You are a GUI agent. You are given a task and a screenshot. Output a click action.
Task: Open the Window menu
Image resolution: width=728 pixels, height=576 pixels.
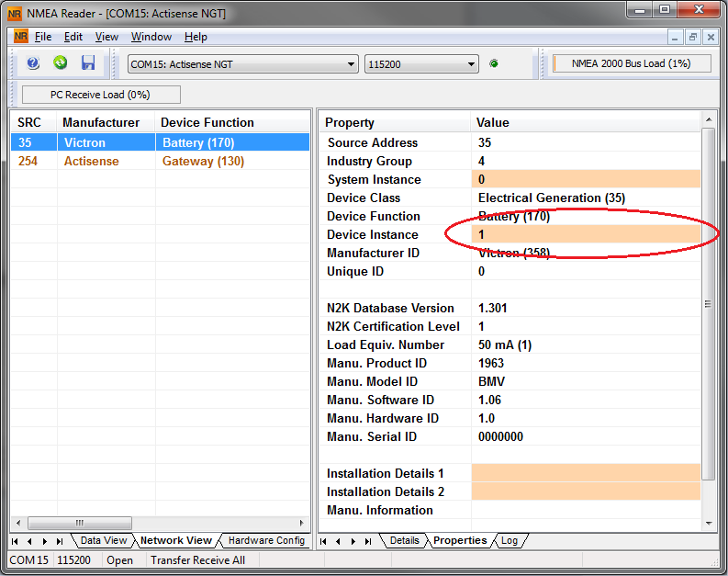pyautogui.click(x=151, y=37)
